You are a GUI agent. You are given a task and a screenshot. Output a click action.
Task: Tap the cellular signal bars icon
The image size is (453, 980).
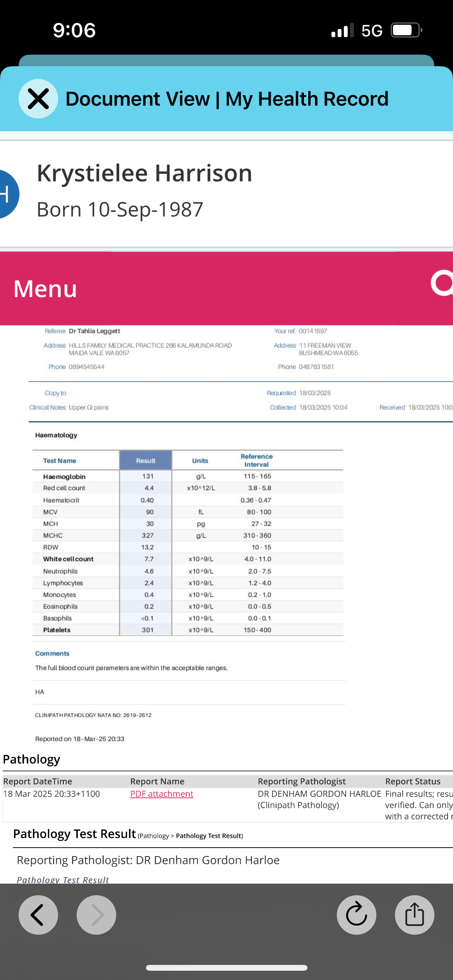point(342,30)
